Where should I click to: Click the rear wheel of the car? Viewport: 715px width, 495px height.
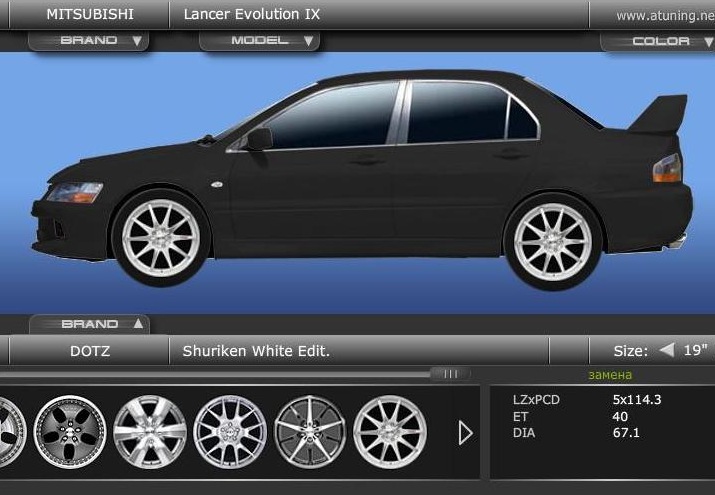click(553, 241)
